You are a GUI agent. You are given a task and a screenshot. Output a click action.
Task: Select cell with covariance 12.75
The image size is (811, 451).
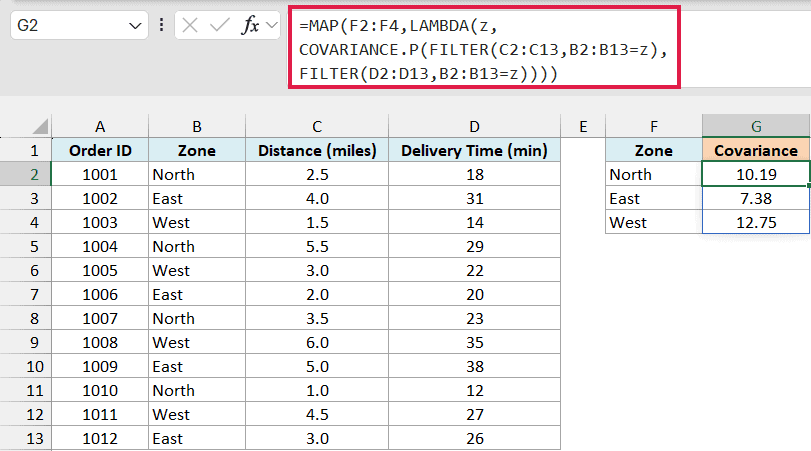[756, 222]
